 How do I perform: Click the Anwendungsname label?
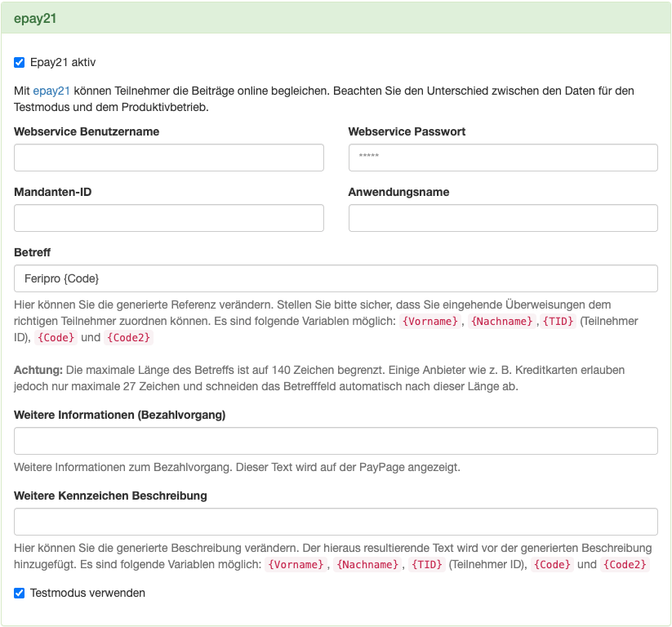coord(398,192)
